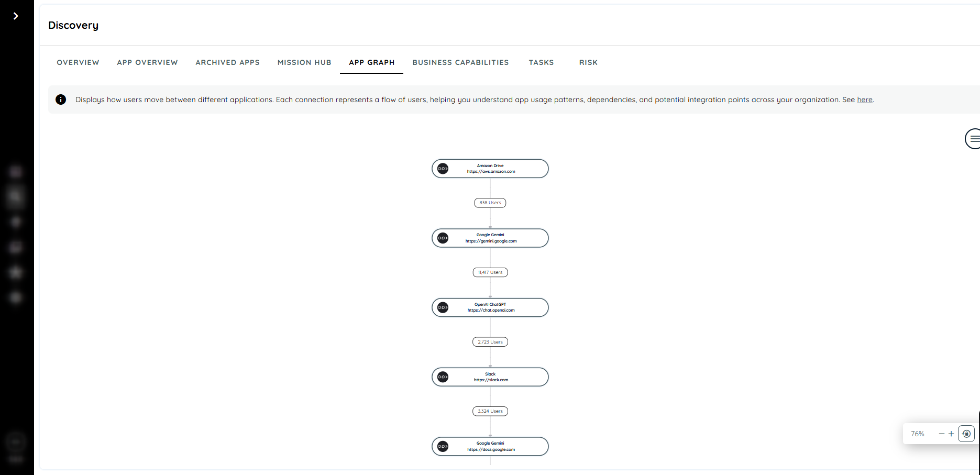
Task: Switch to the Overview tab
Action: 78,62
